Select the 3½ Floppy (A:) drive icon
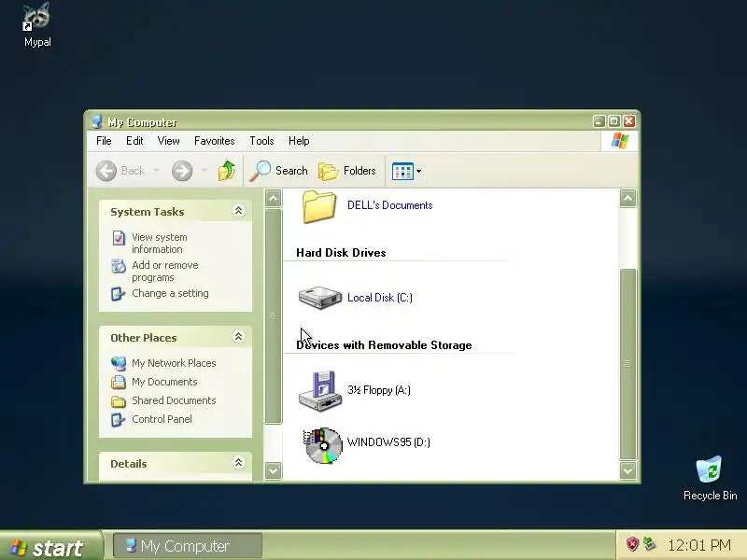The width and height of the screenshot is (747, 560). [x=320, y=390]
